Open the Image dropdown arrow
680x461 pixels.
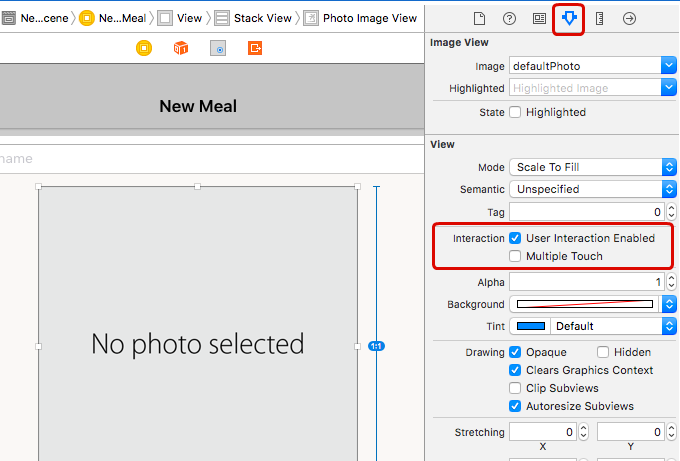669,66
